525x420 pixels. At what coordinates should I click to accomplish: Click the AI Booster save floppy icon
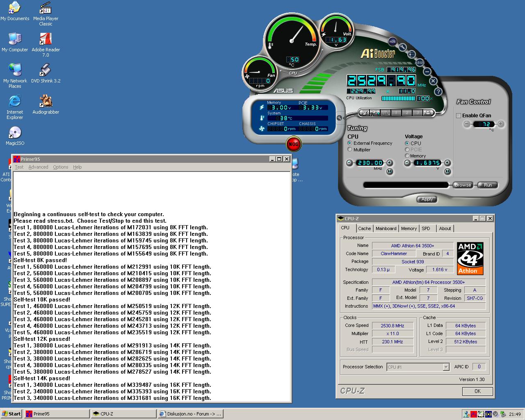428,113
